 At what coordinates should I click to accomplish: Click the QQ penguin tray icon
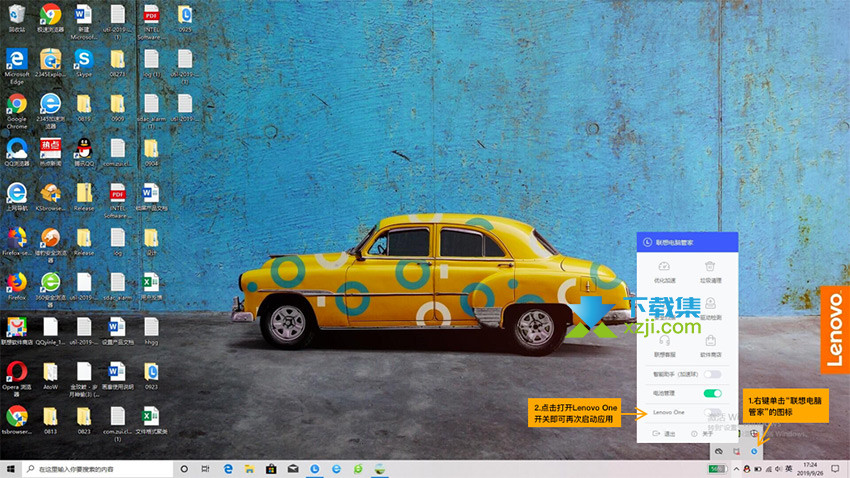pyautogui.click(x=746, y=469)
